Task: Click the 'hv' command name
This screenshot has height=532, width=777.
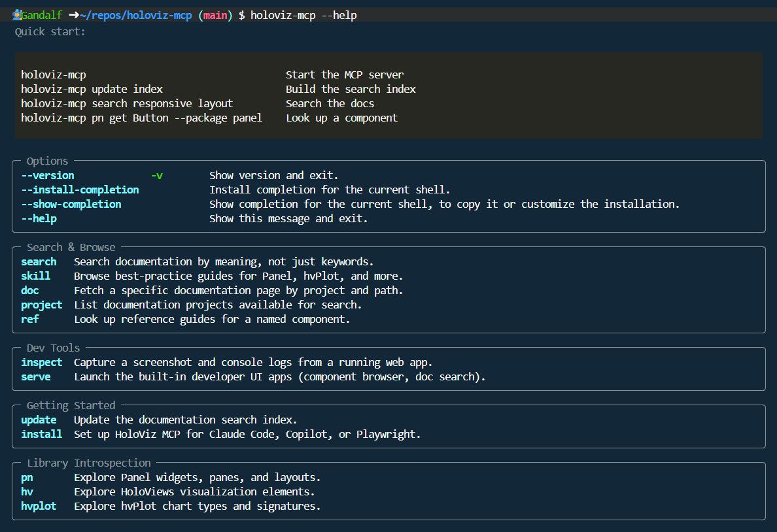Action: [27, 491]
